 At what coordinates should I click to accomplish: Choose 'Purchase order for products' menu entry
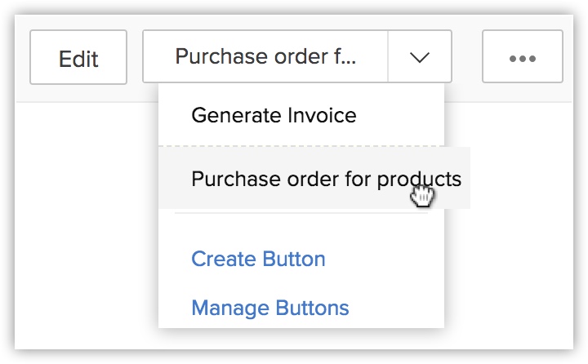point(326,179)
